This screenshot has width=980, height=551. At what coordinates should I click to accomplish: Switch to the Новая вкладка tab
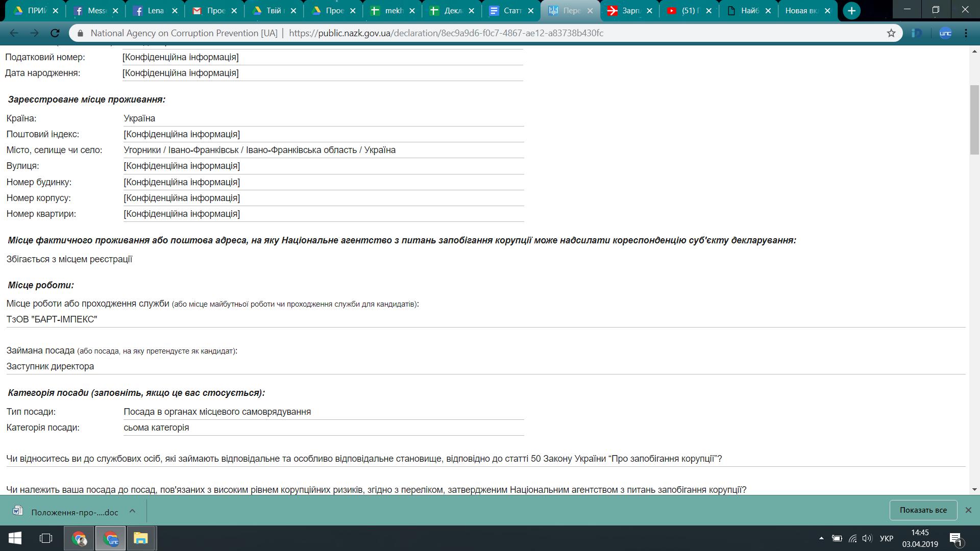[801, 11]
